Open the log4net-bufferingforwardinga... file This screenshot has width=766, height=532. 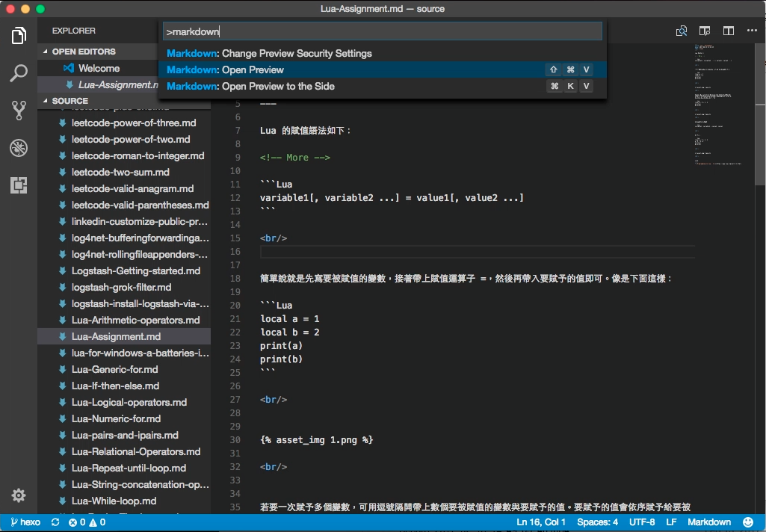(124, 238)
